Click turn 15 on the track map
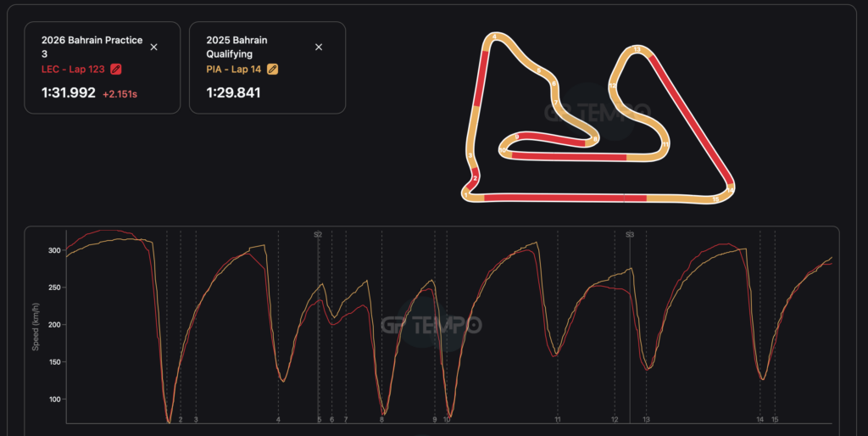This screenshot has height=436, width=868. coord(716,199)
